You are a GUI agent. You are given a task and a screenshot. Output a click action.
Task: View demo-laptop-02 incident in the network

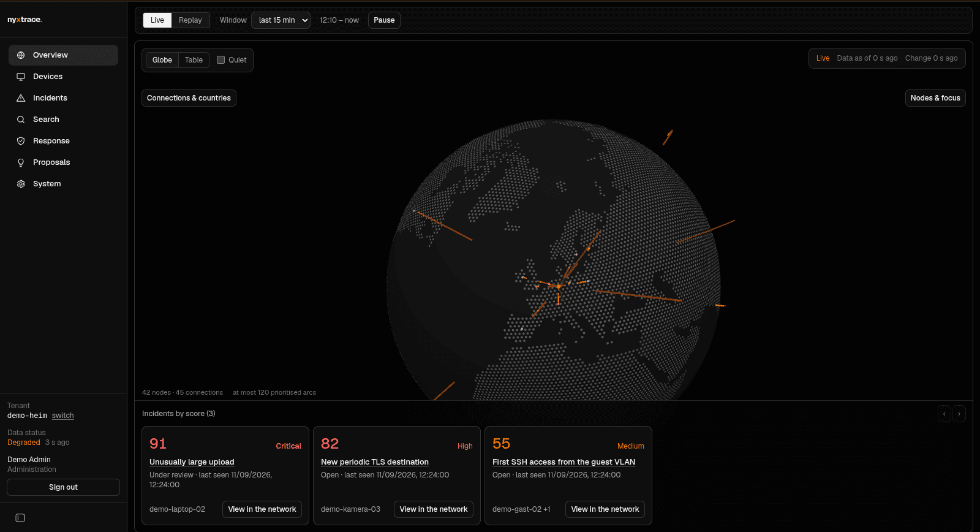click(262, 509)
